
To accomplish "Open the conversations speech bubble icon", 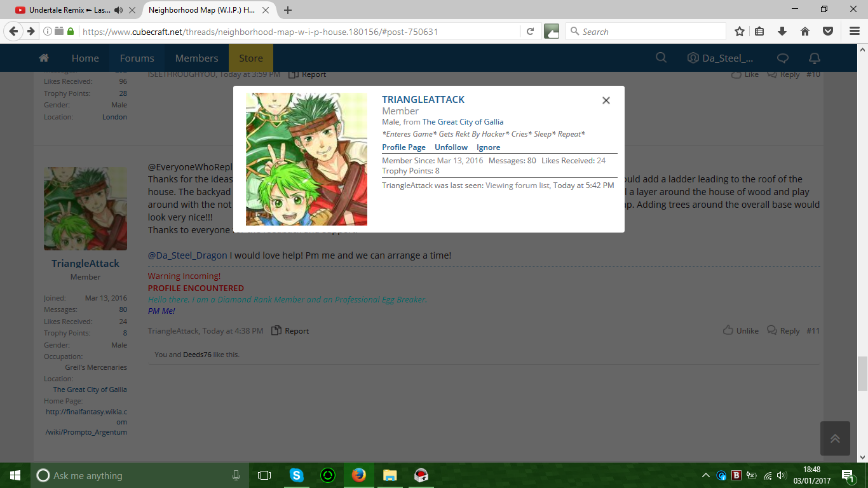I will tap(783, 58).
